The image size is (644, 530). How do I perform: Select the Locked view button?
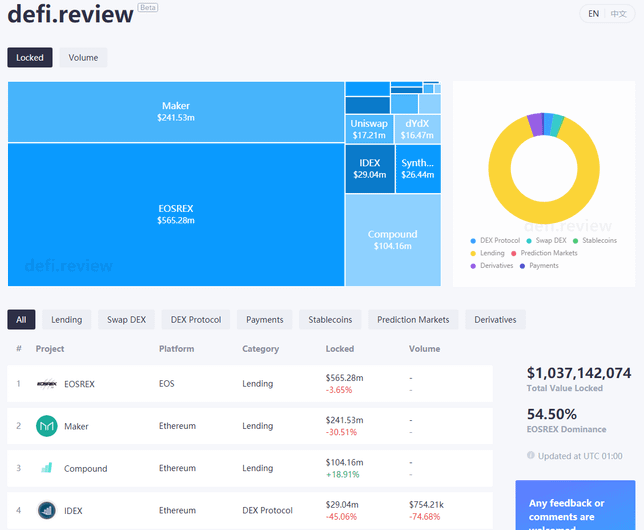(30, 58)
